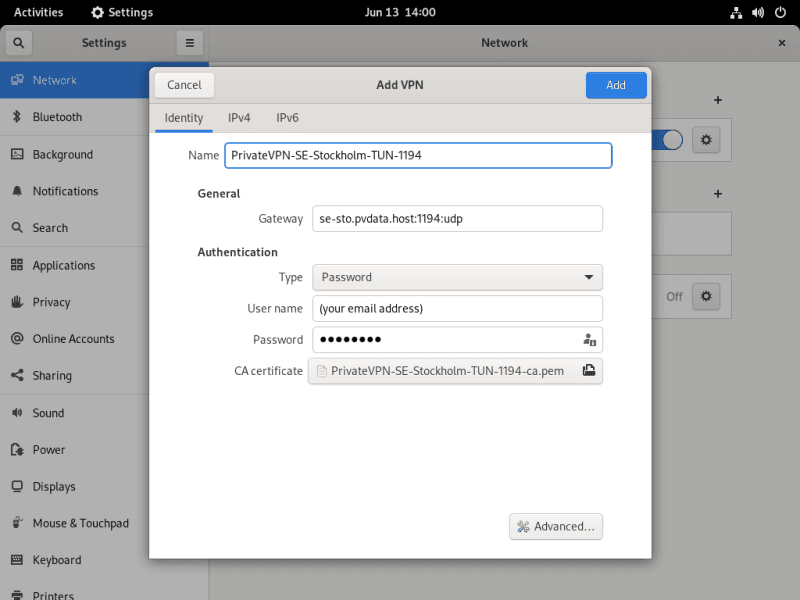Click the CA certificate file browse icon
This screenshot has width=800, height=600.
pyautogui.click(x=589, y=371)
